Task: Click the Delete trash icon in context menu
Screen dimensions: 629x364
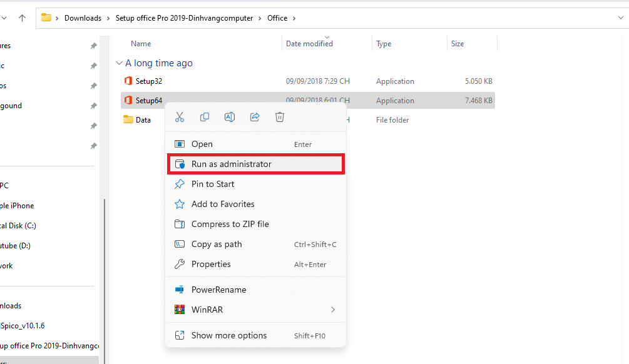Action: click(280, 117)
